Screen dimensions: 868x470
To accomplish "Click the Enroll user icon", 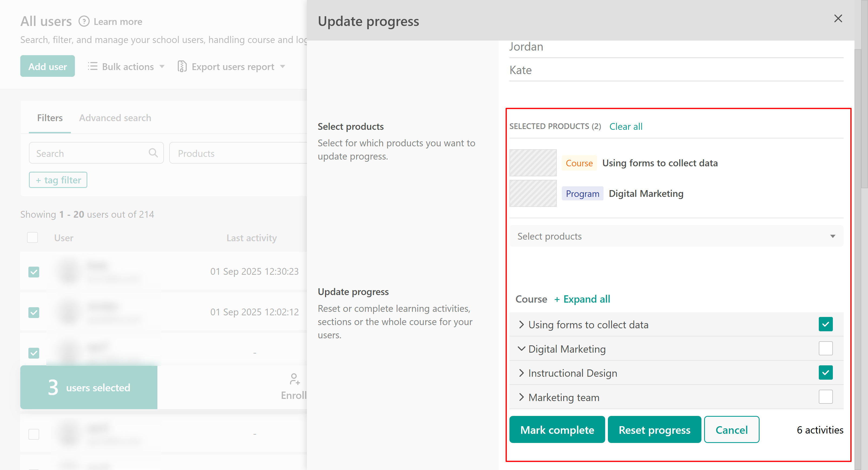I will [294, 379].
